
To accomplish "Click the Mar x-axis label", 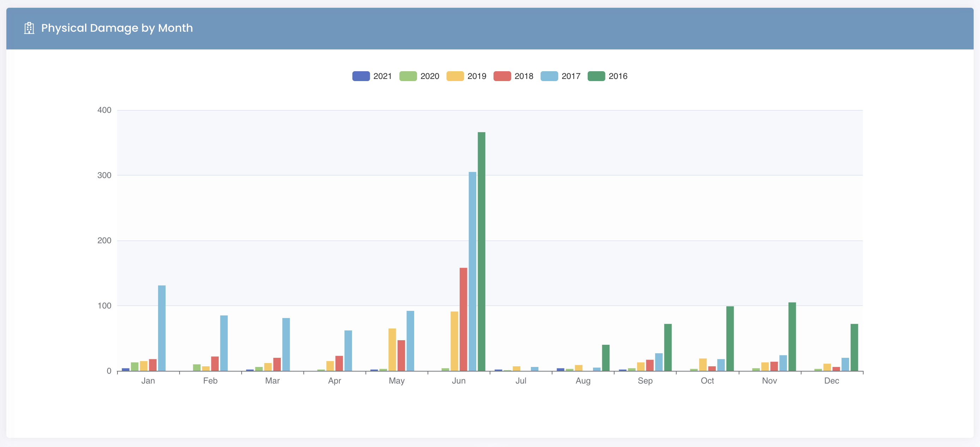I will pos(272,380).
